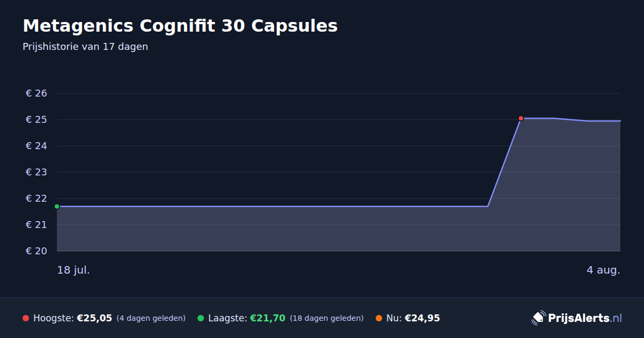Image resolution: width=644 pixels, height=338 pixels.
Task: Click the Laagste price €21,70 value
Action: [x=268, y=318]
